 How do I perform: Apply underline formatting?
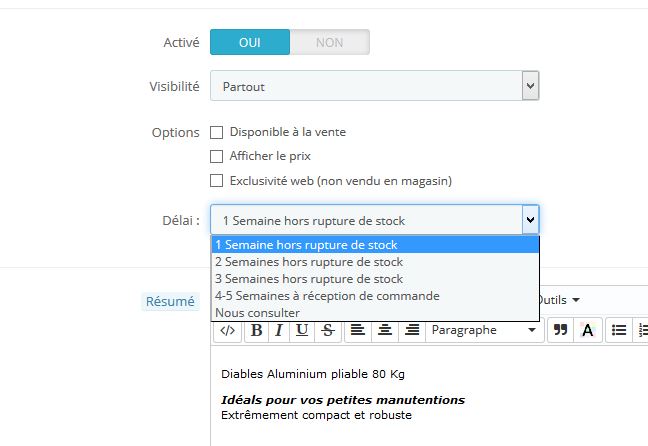tap(302, 330)
